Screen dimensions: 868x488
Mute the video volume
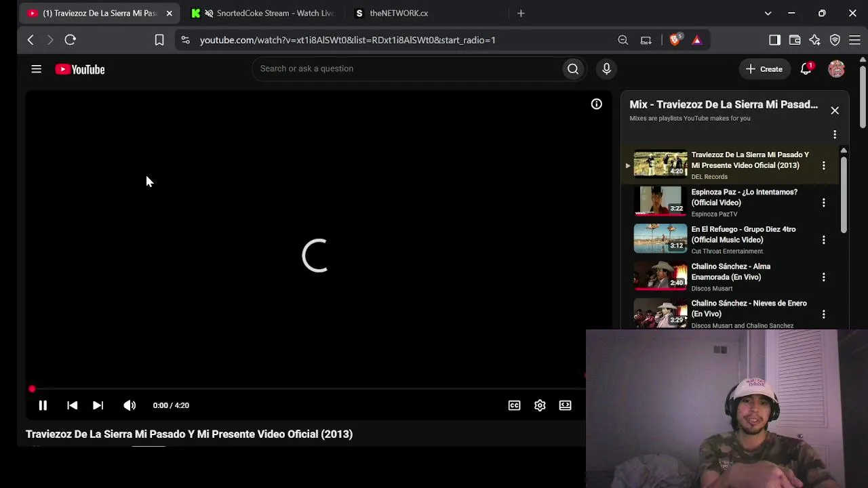(x=130, y=405)
